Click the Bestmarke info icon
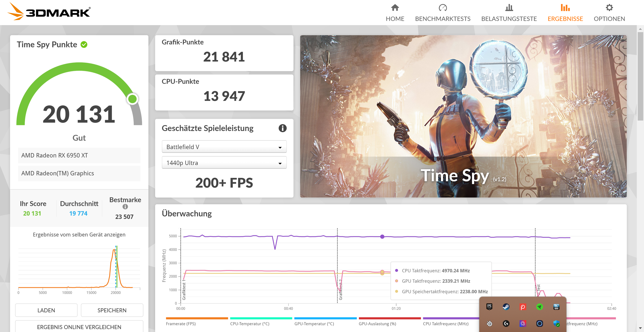 [x=125, y=207]
